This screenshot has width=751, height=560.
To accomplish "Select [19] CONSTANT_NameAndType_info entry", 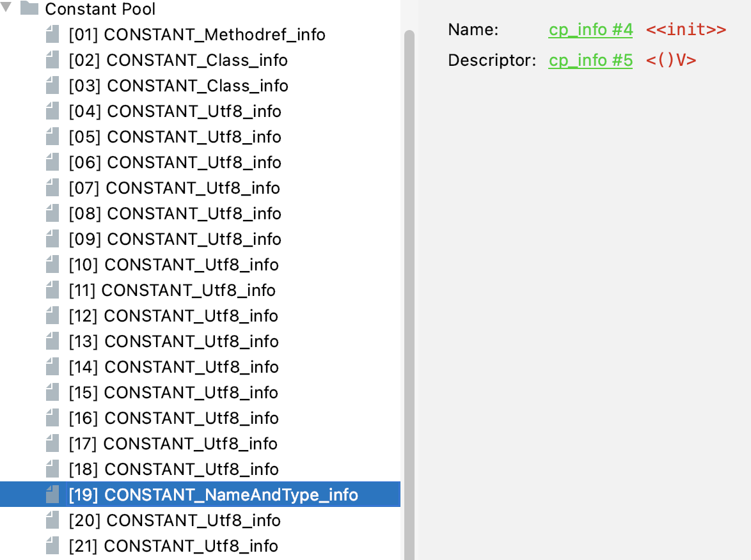I will [213, 495].
